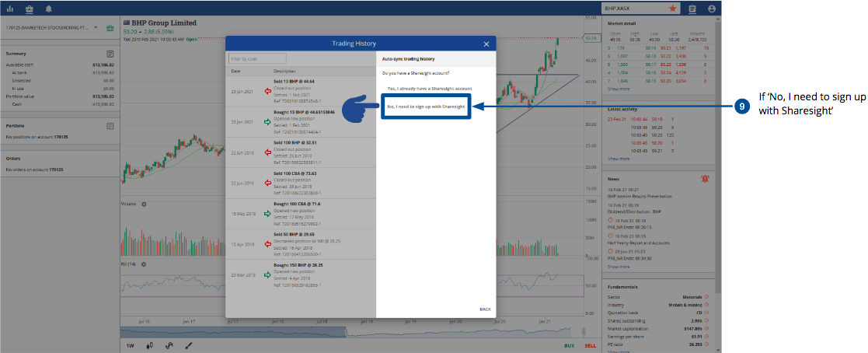Select the 'Bought 13 BHP @ 44.65153846' trade row
Screen dimensions: 868x353
[x=302, y=122]
